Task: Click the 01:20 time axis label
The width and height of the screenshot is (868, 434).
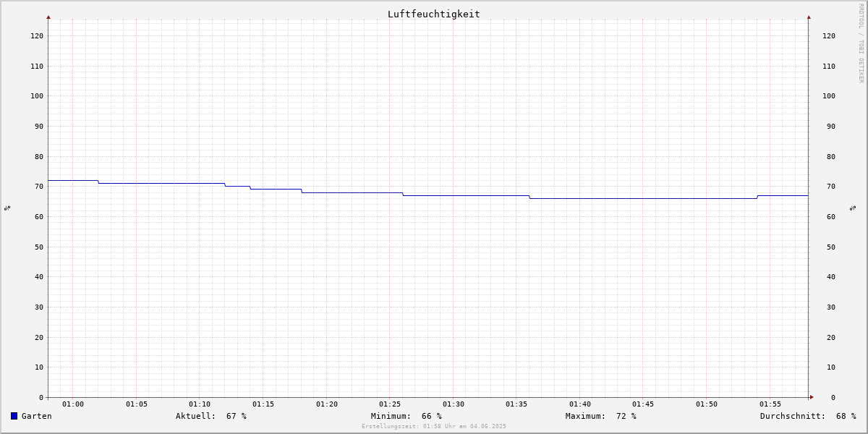Action: point(327,404)
